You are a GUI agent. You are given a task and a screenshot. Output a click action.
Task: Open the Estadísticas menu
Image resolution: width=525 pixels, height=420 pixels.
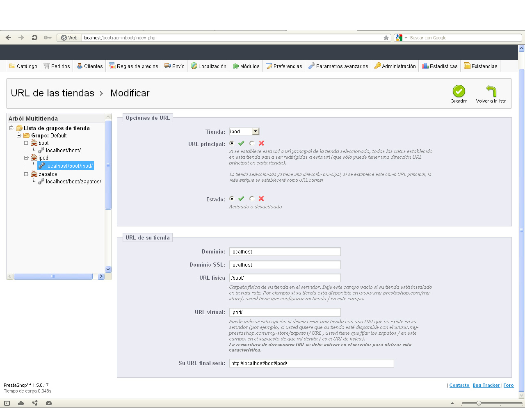440,66
